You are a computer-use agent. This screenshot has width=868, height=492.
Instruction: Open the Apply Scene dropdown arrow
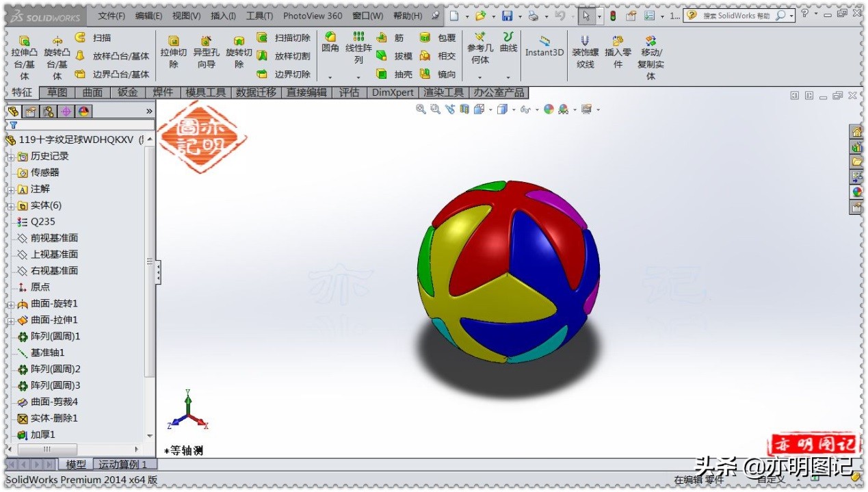[575, 109]
